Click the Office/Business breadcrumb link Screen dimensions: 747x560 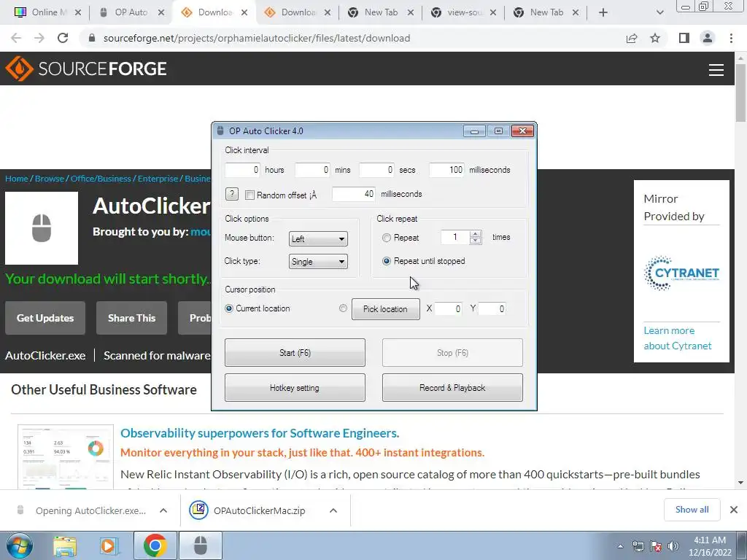coord(101,179)
